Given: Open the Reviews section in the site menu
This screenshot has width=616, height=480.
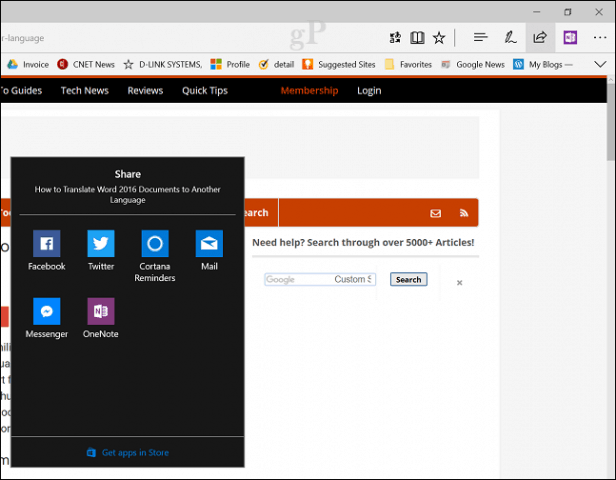Looking at the screenshot, I should tap(145, 91).
